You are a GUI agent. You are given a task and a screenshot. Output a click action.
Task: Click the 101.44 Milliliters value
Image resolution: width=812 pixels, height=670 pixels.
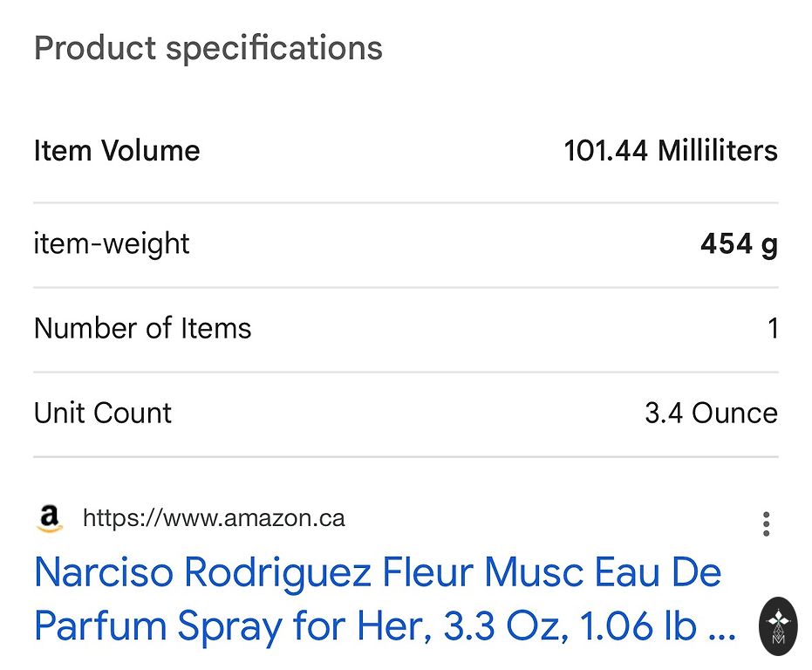click(671, 151)
